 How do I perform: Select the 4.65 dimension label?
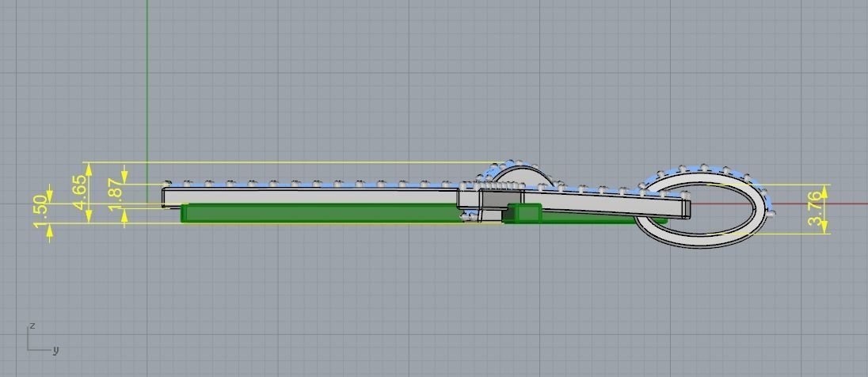click(x=79, y=192)
